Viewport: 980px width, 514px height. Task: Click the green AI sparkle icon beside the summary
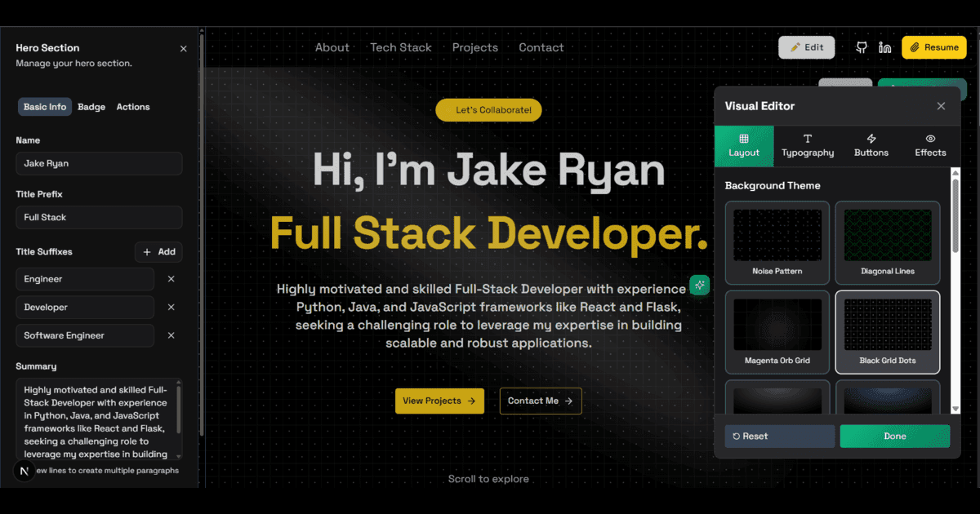tap(699, 286)
